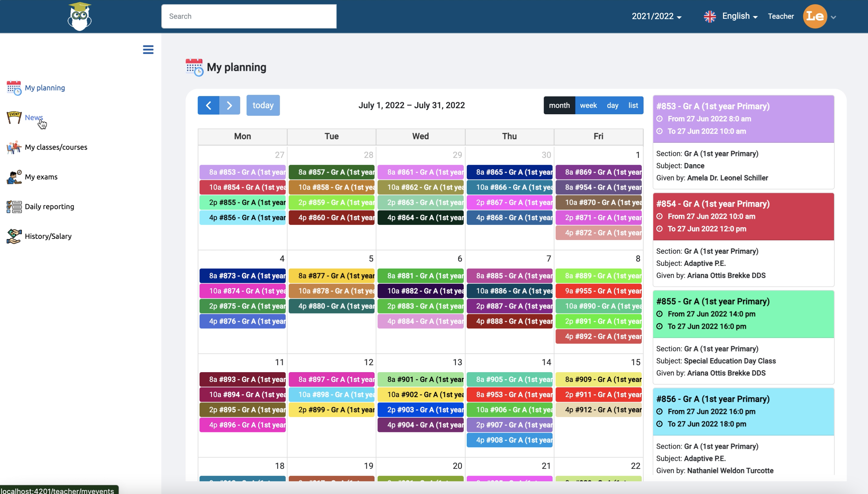Click the Fri column header

(x=598, y=136)
